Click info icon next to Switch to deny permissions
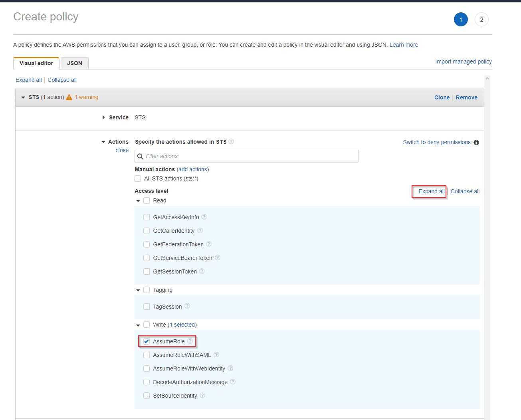This screenshot has width=521, height=420. click(476, 143)
